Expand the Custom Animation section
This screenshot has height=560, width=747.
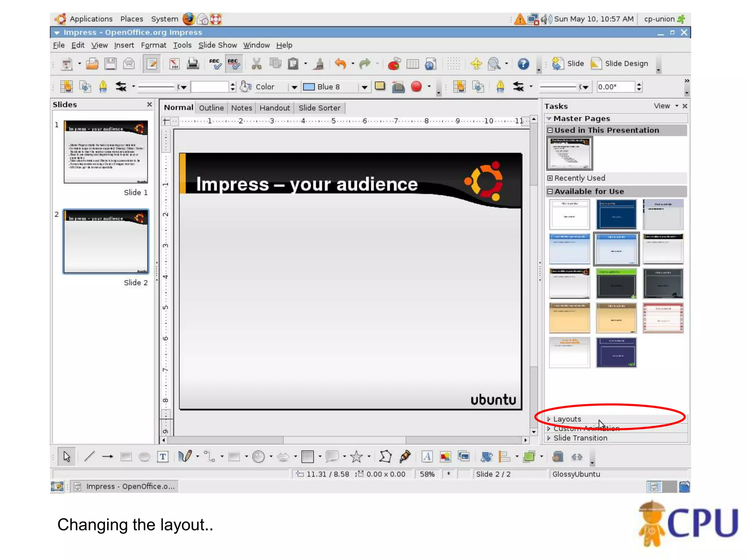(616, 428)
